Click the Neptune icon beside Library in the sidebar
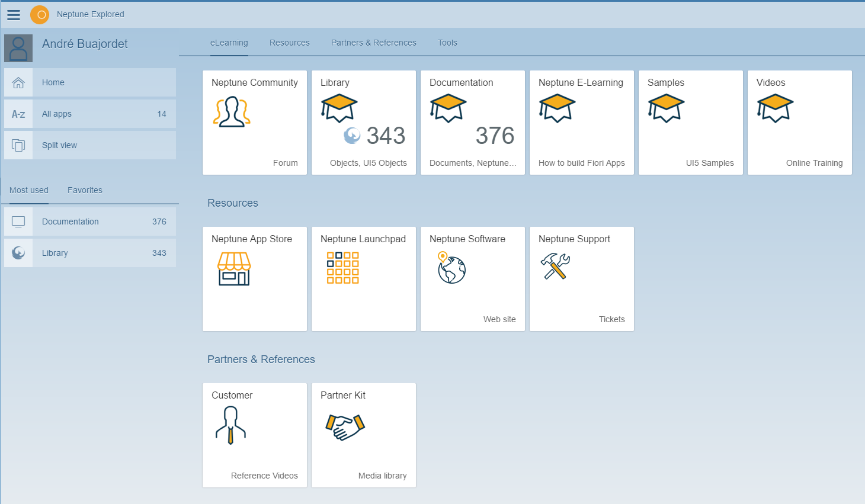The height and width of the screenshot is (504, 865). [x=18, y=253]
